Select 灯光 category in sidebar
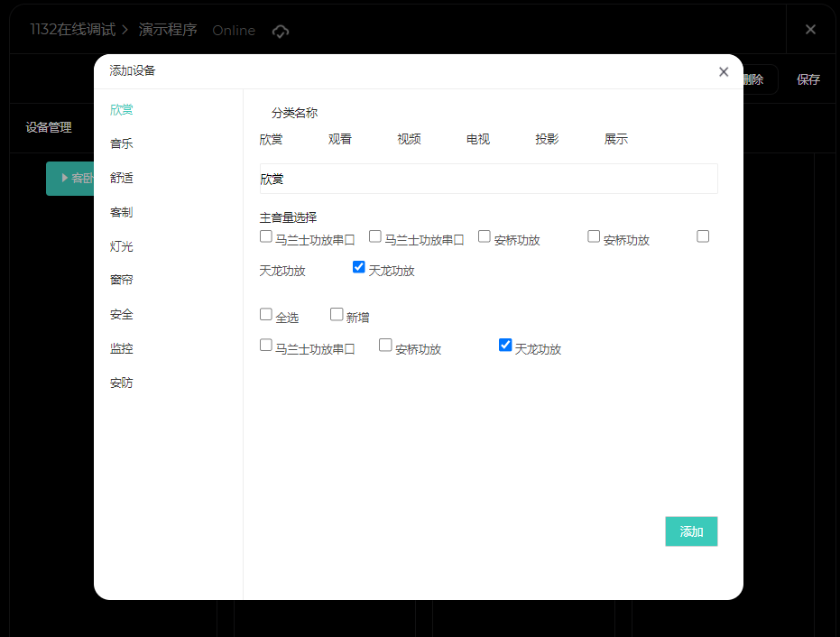The height and width of the screenshot is (637, 840). (122, 246)
